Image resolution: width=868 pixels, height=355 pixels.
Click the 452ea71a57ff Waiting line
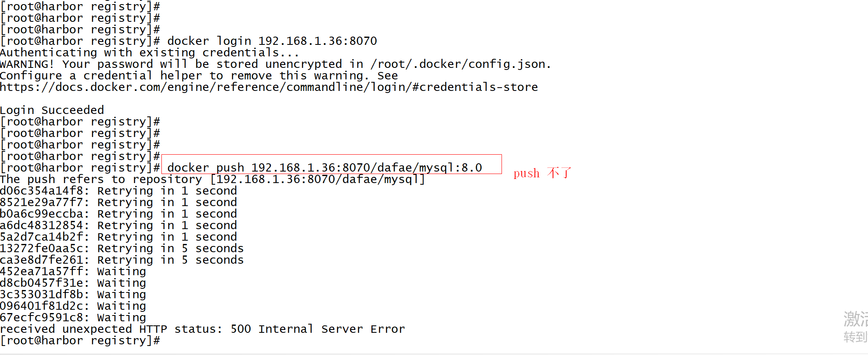(x=73, y=271)
